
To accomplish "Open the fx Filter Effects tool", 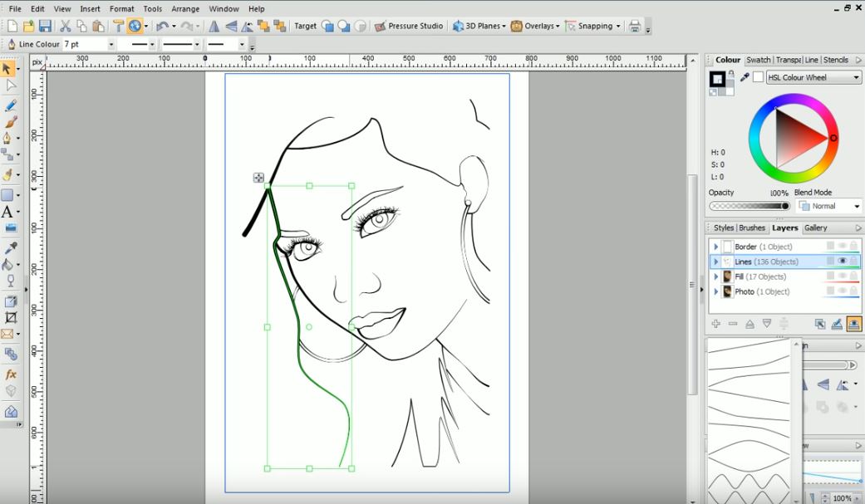I will [11, 374].
